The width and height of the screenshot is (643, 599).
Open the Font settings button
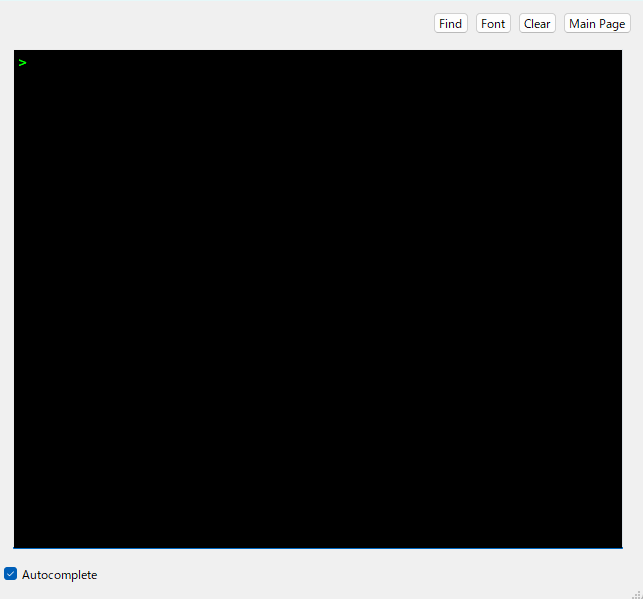pos(493,23)
